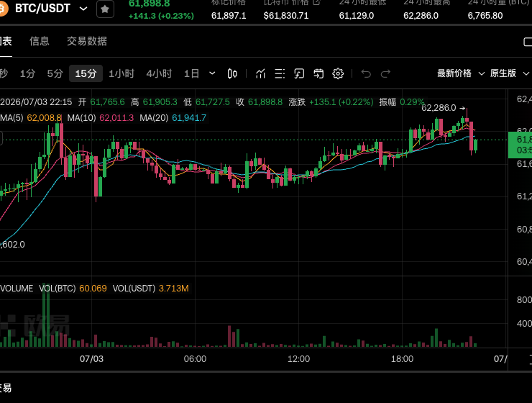Image resolution: width=532 pixels, height=403 pixels.
Task: Open chart settings gear icon
Action: (338, 73)
